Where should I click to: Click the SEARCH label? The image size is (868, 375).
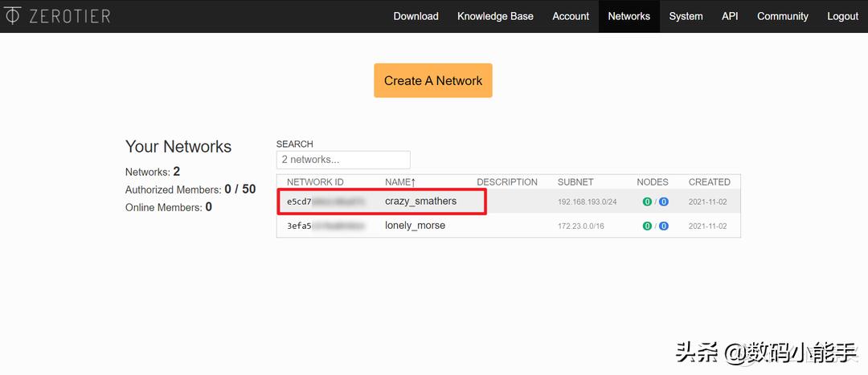click(x=294, y=144)
